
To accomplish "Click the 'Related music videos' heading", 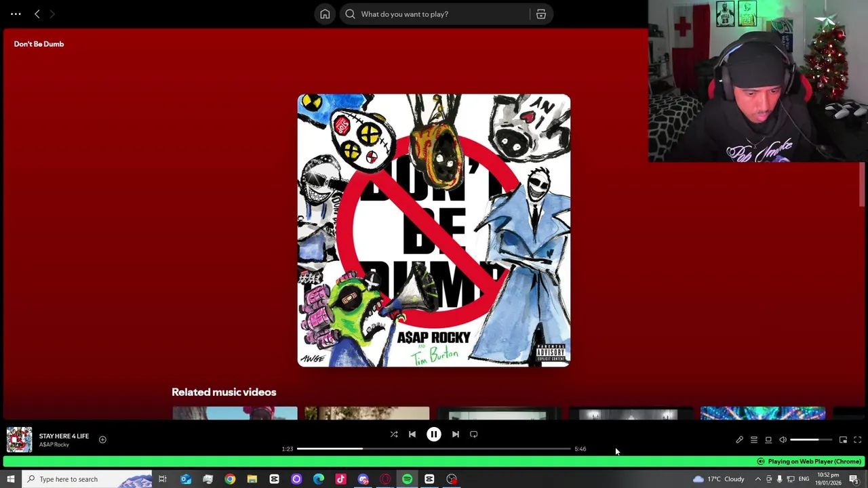I will pos(224,392).
